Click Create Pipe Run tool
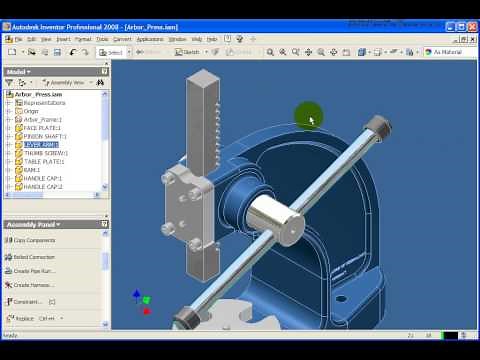 click(x=29, y=271)
